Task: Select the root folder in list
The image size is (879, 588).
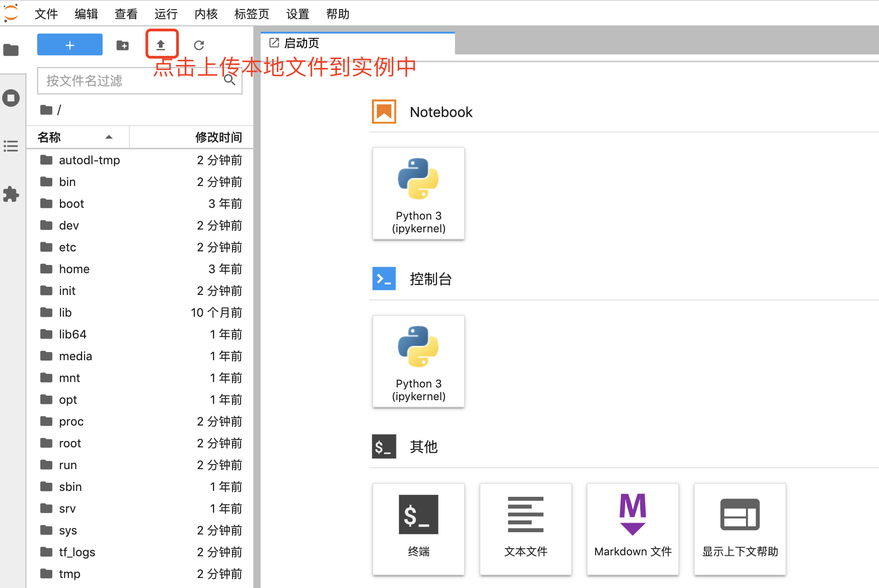Action: (x=140, y=443)
